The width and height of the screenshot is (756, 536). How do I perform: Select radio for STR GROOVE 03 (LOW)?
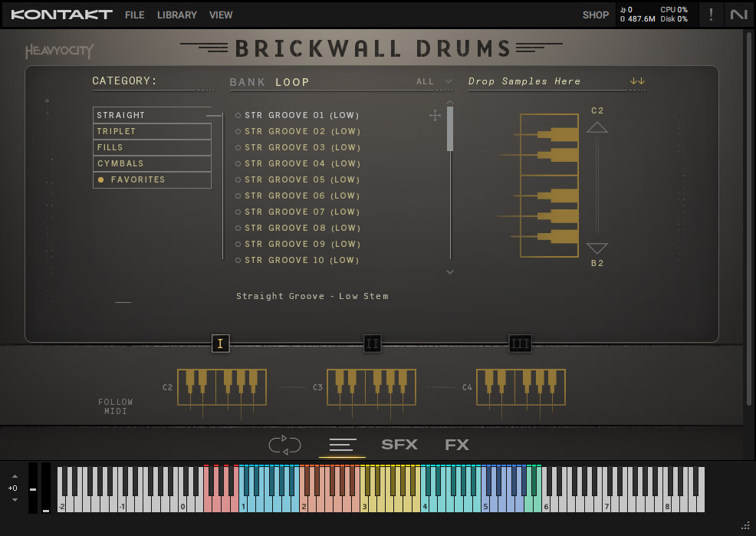coord(238,147)
